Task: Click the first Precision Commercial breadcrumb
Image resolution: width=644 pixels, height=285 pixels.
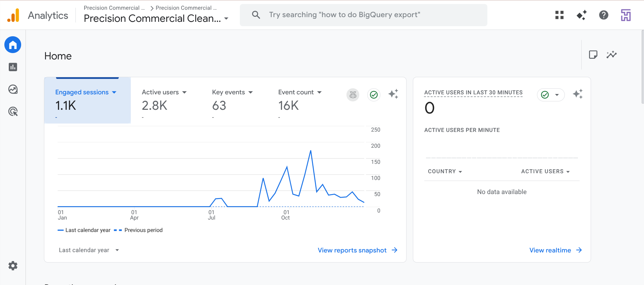Action: click(x=114, y=8)
